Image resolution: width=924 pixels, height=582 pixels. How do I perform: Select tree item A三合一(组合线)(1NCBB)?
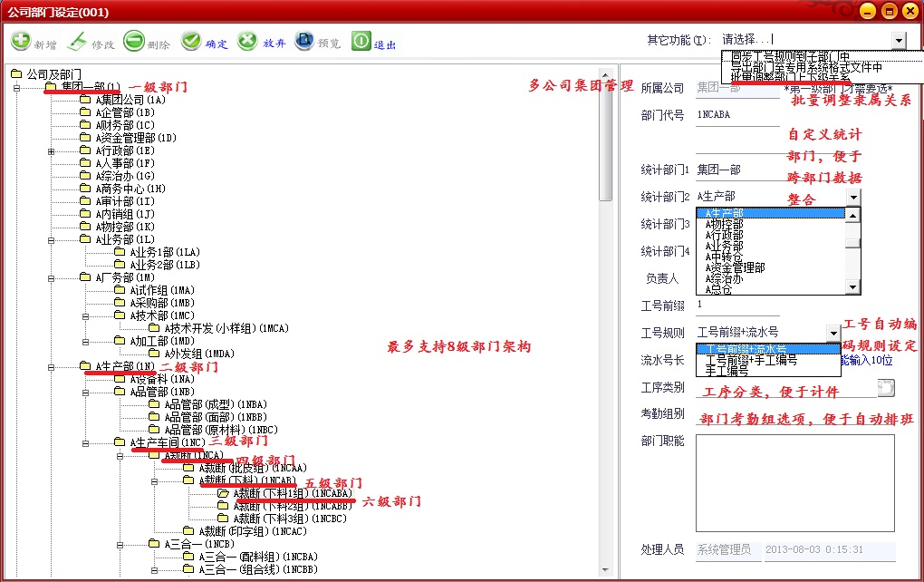(258, 569)
